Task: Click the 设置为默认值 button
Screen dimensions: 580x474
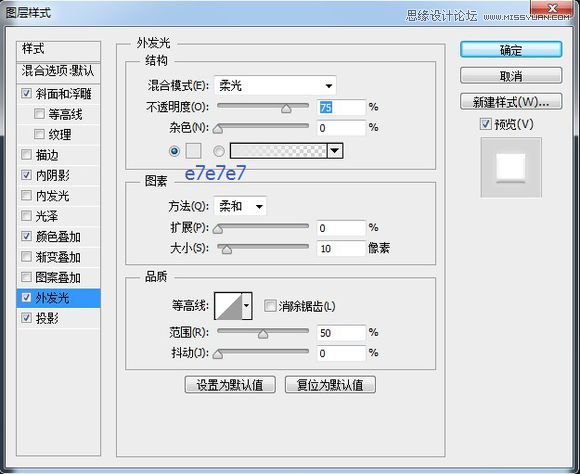Action: point(230,385)
